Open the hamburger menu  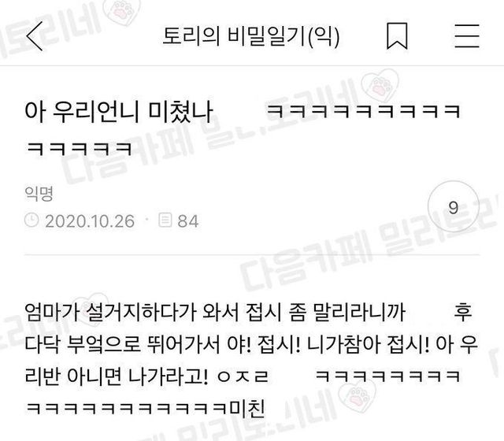click(467, 35)
